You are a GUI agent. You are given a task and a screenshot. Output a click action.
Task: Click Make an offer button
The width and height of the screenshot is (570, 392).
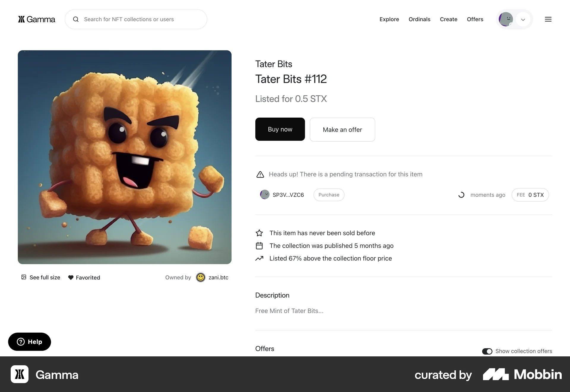pyautogui.click(x=342, y=129)
